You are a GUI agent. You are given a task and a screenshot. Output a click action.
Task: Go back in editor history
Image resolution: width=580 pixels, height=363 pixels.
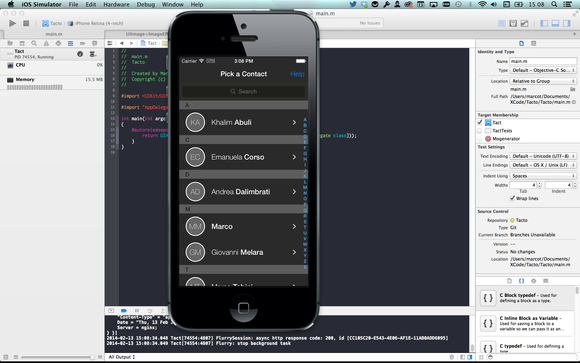[121, 43]
